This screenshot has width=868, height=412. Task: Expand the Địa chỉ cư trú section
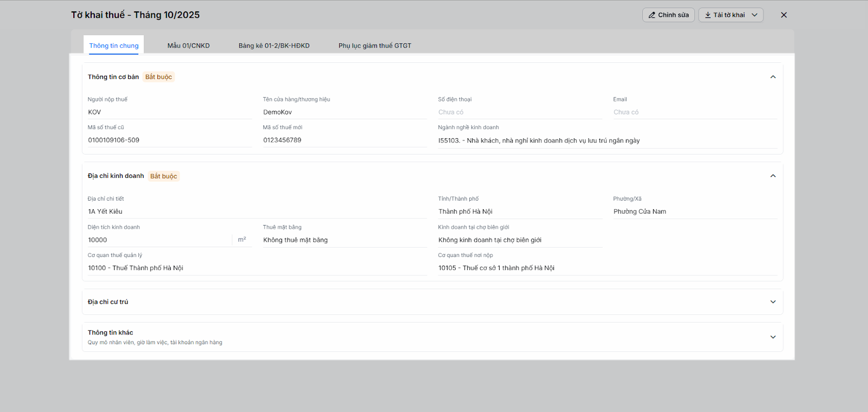[773, 302]
